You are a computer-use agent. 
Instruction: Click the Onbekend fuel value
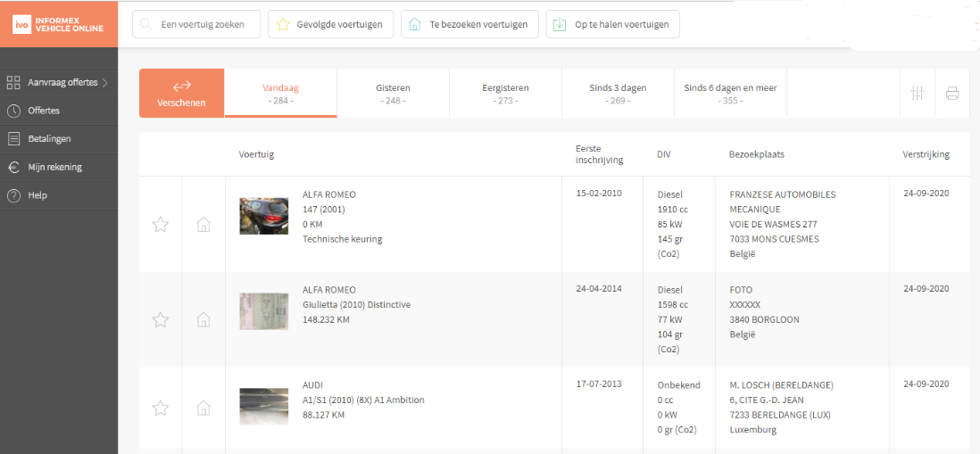click(678, 384)
